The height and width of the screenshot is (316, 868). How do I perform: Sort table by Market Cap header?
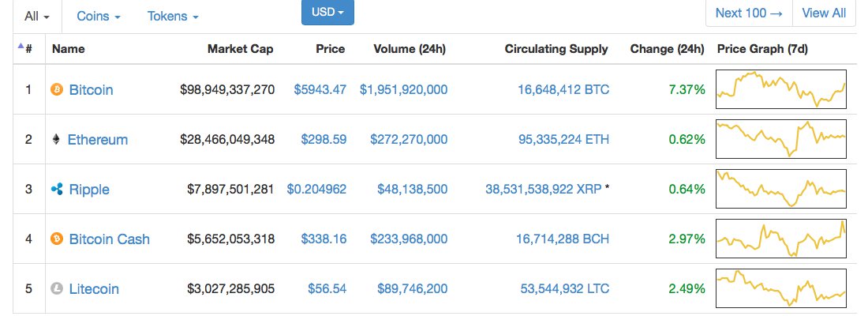click(x=240, y=49)
